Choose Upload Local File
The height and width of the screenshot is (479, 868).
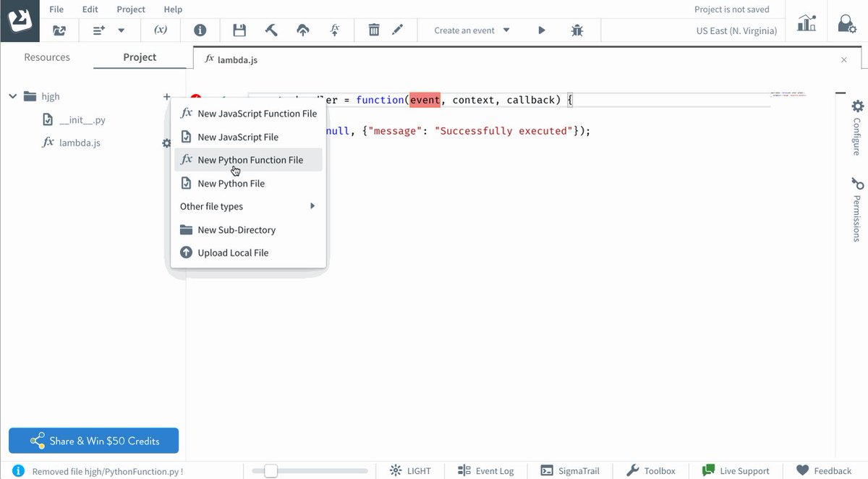click(248, 253)
